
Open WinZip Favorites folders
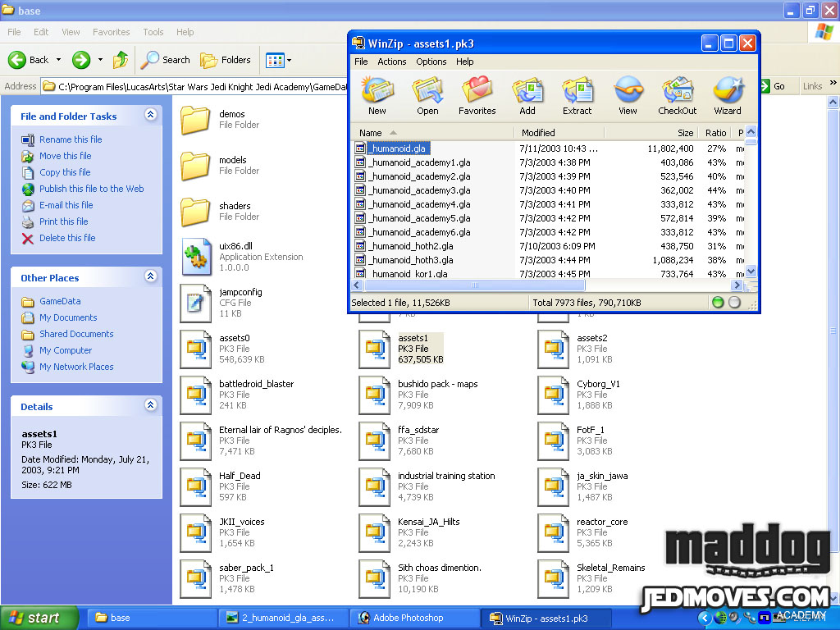click(477, 89)
